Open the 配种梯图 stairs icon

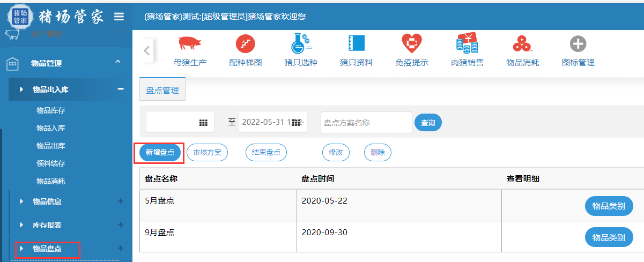point(246,43)
